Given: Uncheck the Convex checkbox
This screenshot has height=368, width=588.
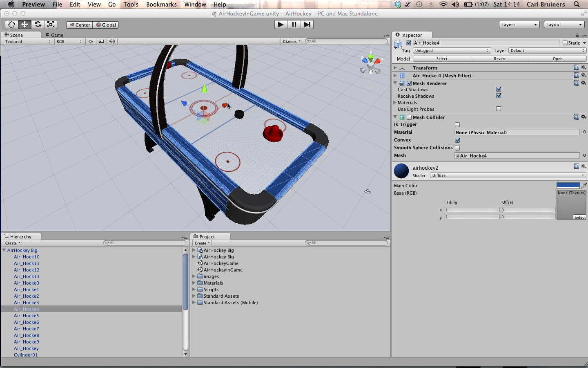Looking at the screenshot, I should click(457, 140).
